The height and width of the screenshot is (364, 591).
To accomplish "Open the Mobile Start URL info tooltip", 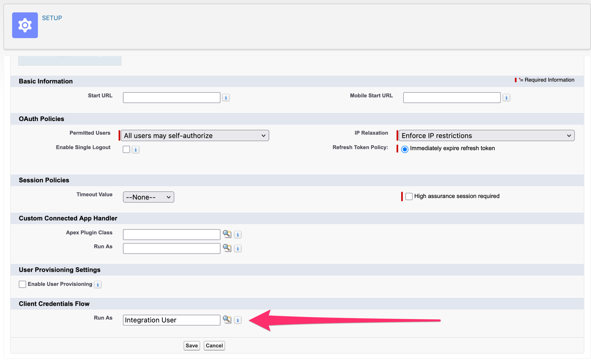I will pos(506,97).
